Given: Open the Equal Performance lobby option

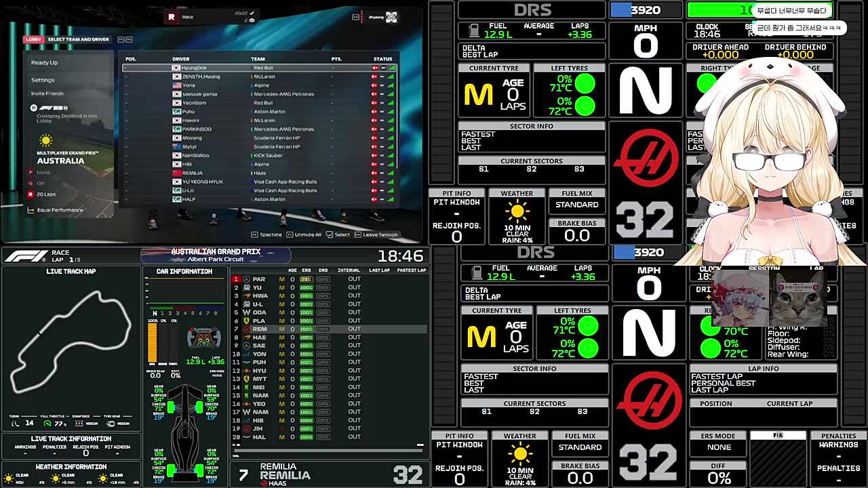Looking at the screenshot, I should pos(60,210).
